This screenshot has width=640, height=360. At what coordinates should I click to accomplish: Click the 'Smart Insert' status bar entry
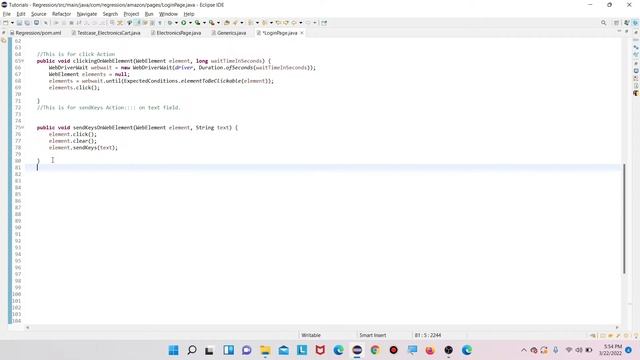(x=373, y=335)
